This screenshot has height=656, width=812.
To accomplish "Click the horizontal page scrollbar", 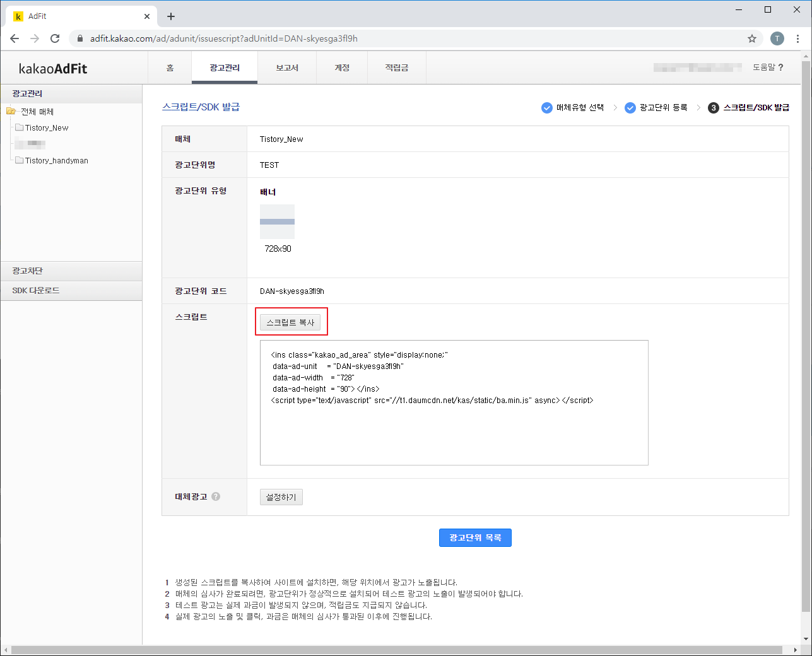I will click(397, 650).
